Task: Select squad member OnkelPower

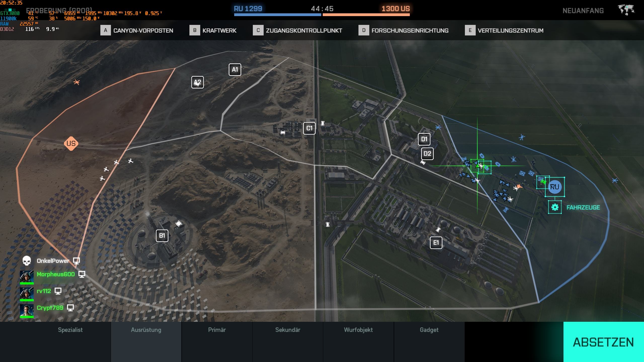Action: (53, 261)
